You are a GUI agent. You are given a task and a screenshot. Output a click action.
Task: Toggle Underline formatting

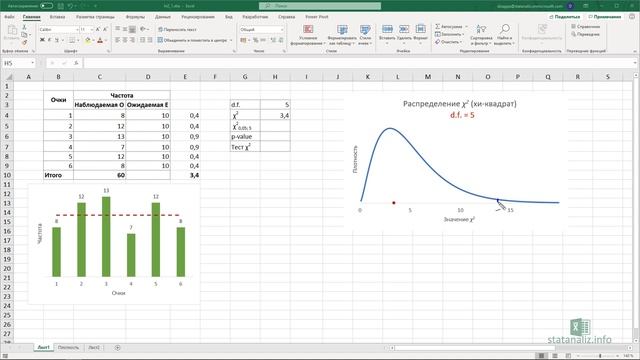coord(57,40)
